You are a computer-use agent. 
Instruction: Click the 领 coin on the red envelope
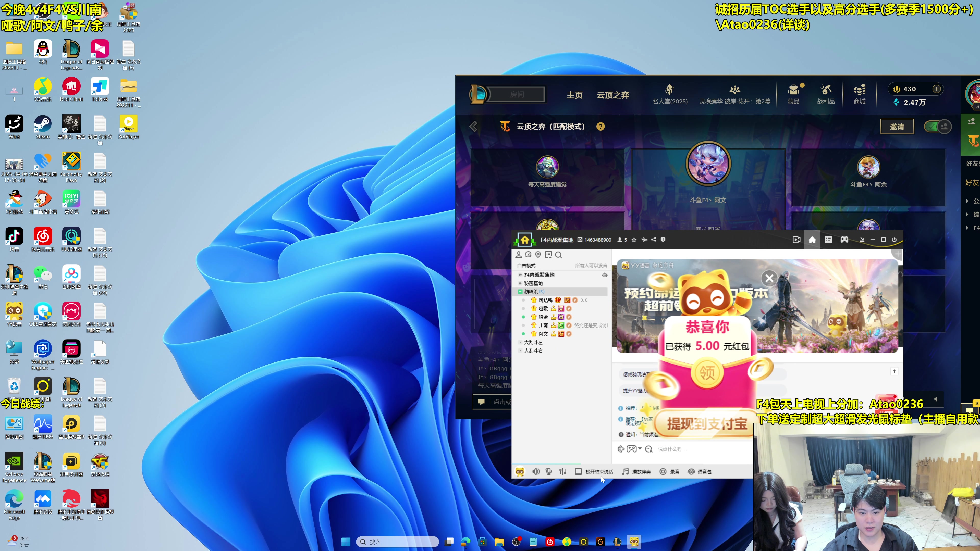point(707,372)
